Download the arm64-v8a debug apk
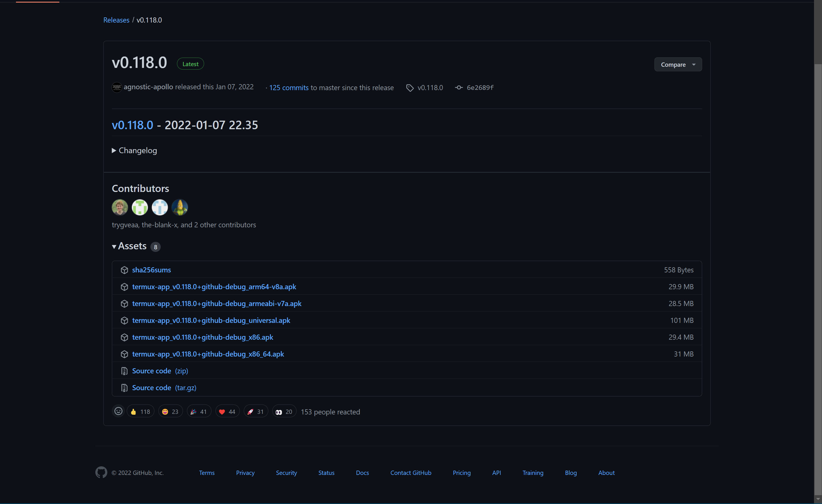 pos(214,287)
